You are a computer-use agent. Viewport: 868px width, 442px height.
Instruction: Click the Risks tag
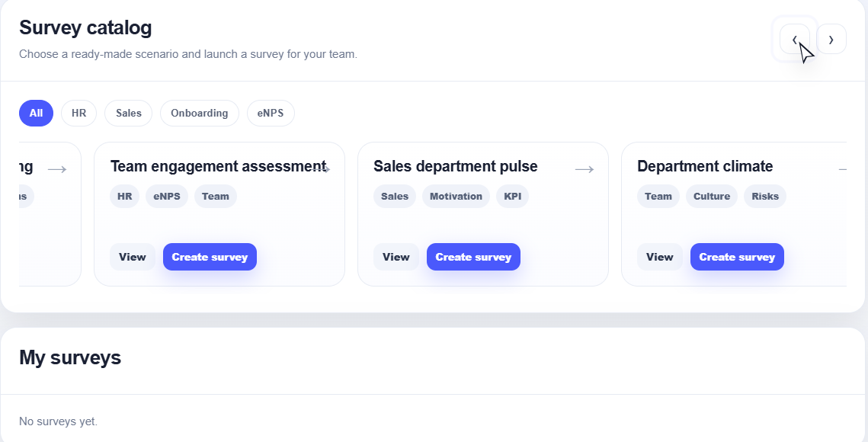[x=765, y=196]
